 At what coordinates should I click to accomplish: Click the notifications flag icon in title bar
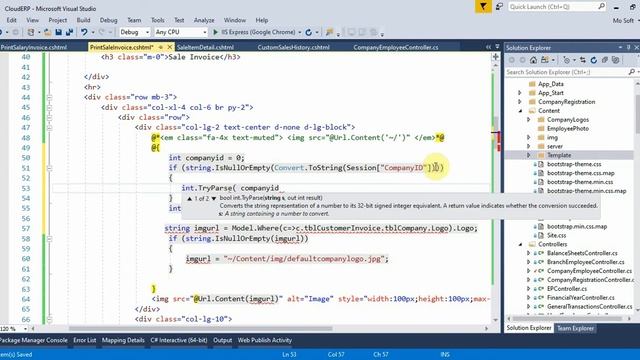[483, 7]
